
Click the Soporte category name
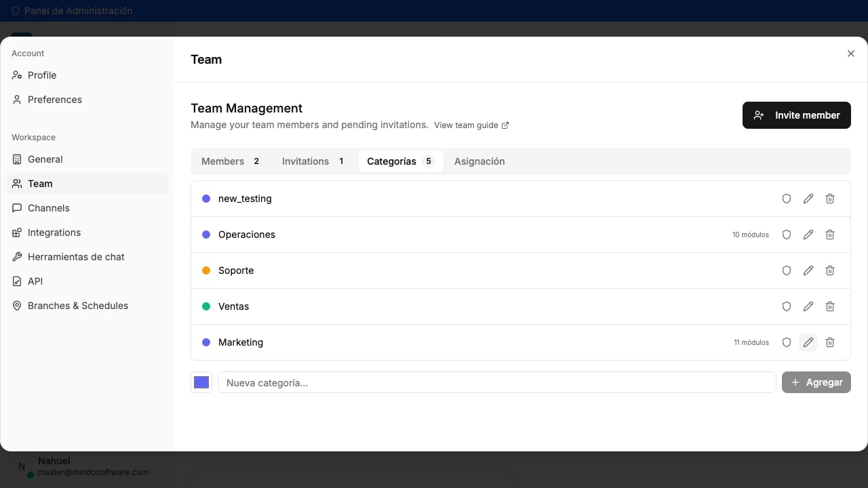tap(236, 270)
